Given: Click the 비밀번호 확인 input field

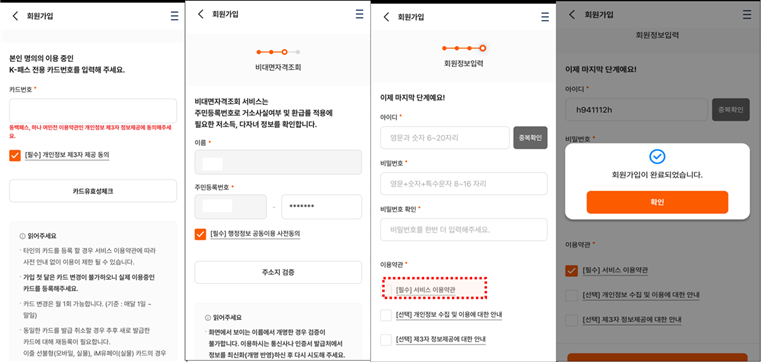Looking at the screenshot, I should [x=464, y=229].
